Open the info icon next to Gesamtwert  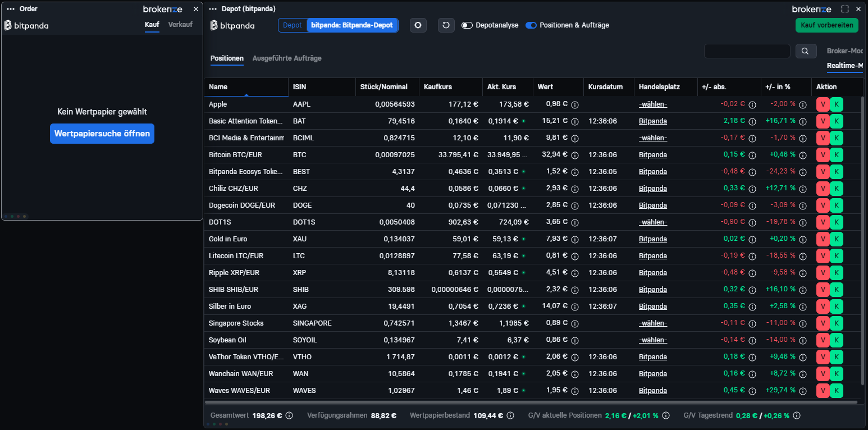[x=289, y=416]
